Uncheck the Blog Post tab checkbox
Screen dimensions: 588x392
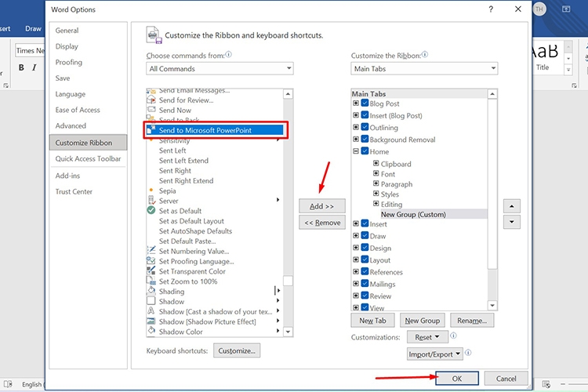click(365, 103)
